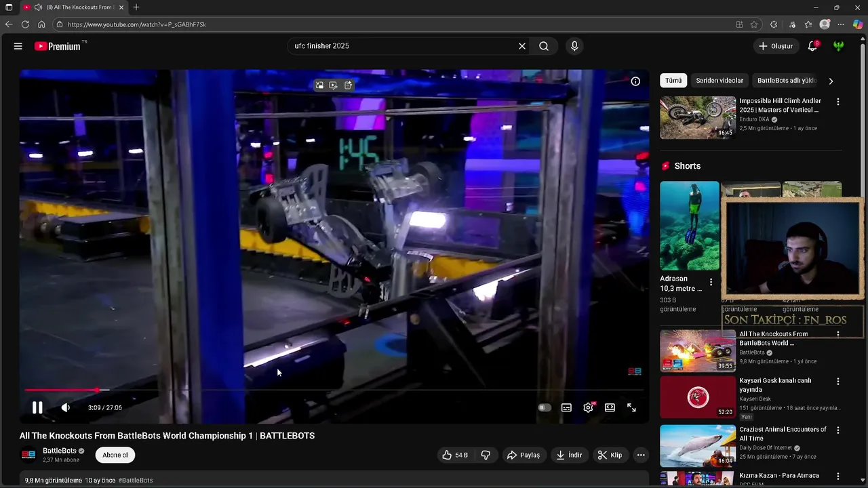868x488 pixels.
Task: Open the split screen icon in address bar
Action: coord(739,24)
